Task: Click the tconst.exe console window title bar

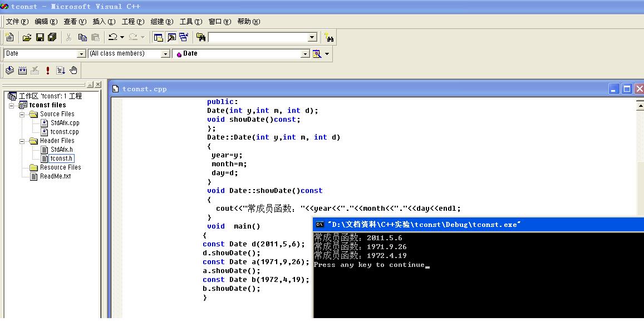Action: click(x=479, y=225)
